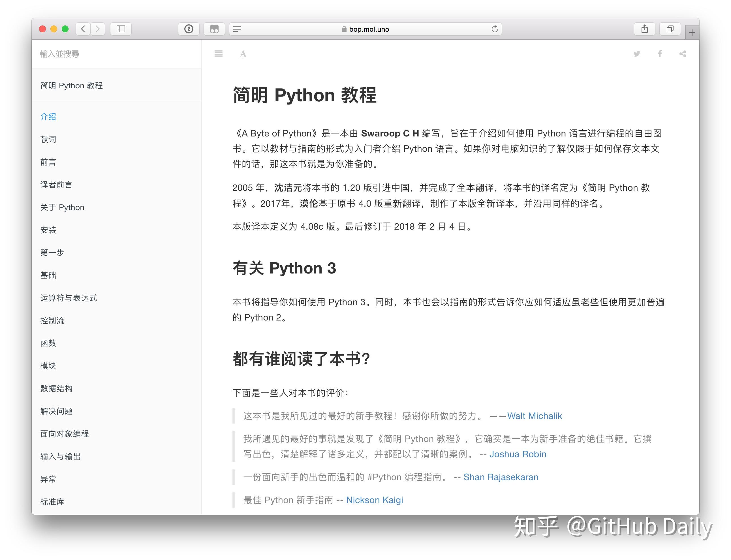Open the 安装 chapter in the sidebar
Image resolution: width=731 pixels, height=560 pixels.
pos(48,230)
